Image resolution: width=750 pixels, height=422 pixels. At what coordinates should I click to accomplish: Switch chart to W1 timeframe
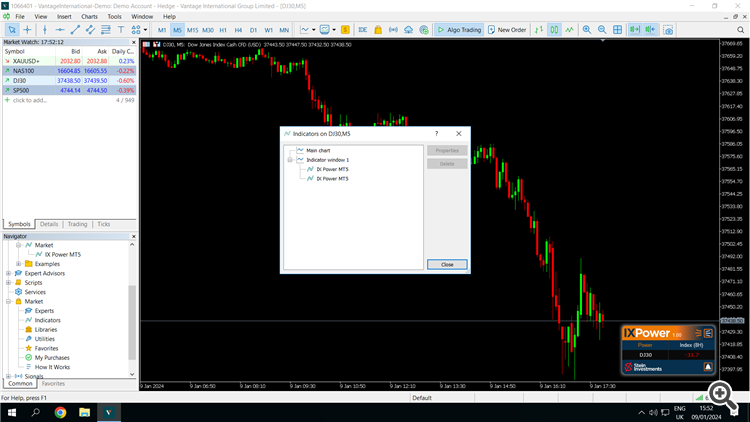tap(269, 30)
